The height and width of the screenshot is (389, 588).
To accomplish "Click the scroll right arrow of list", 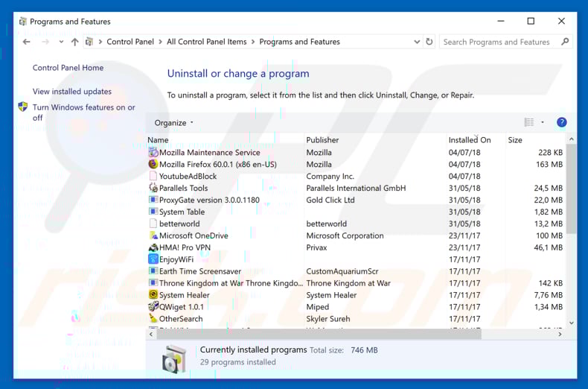I will point(560,334).
